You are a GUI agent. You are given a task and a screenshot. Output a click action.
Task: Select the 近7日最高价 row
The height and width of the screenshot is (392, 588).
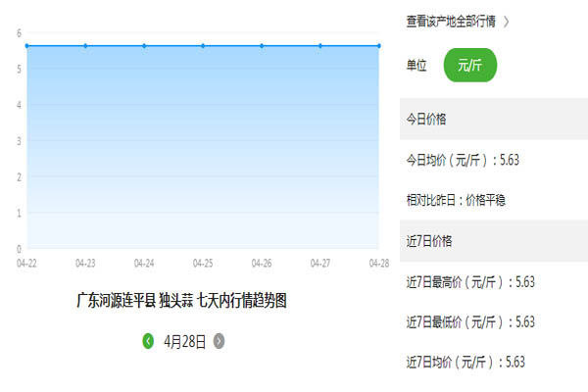tap(470, 281)
